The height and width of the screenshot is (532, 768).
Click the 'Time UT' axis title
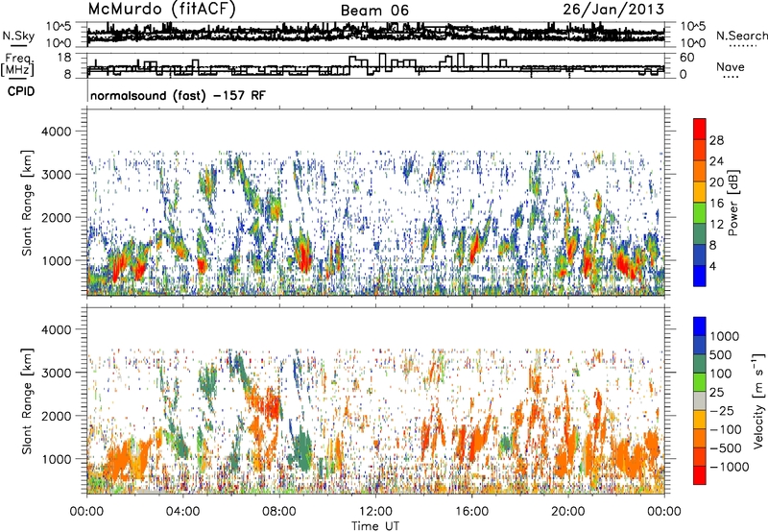[x=375, y=526]
